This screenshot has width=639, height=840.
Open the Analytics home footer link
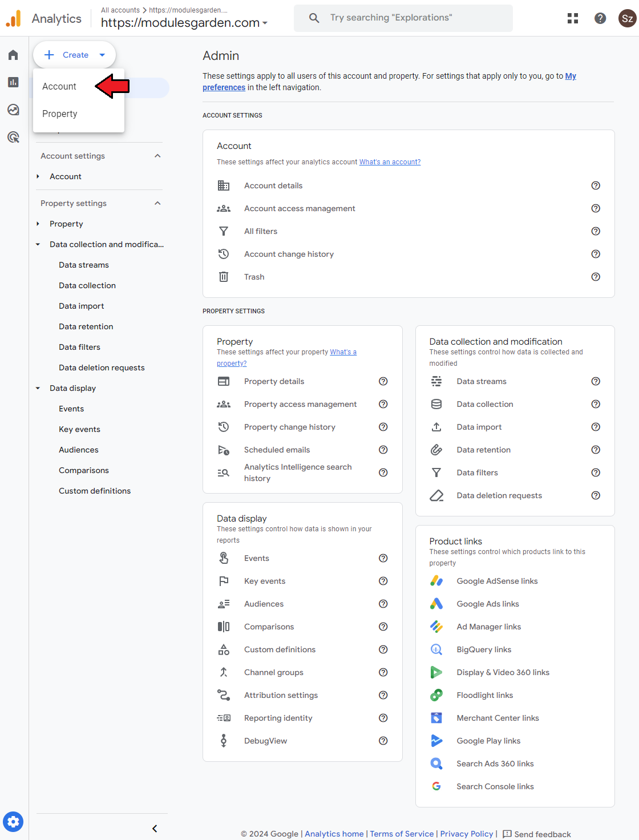point(334,834)
